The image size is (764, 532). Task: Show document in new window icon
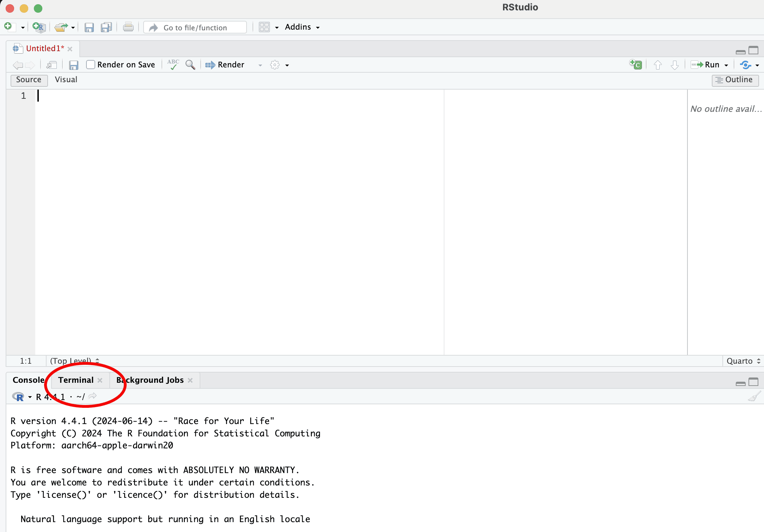pyautogui.click(x=52, y=65)
